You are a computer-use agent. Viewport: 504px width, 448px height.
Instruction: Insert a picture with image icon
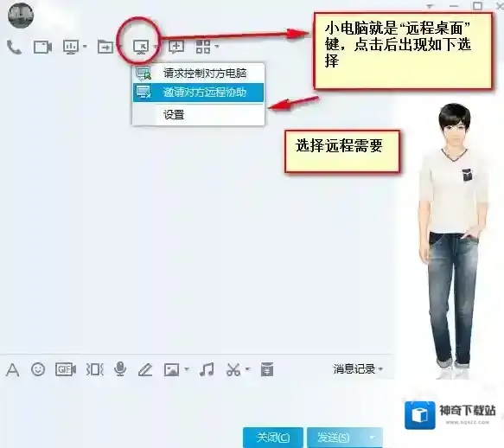tap(171, 369)
